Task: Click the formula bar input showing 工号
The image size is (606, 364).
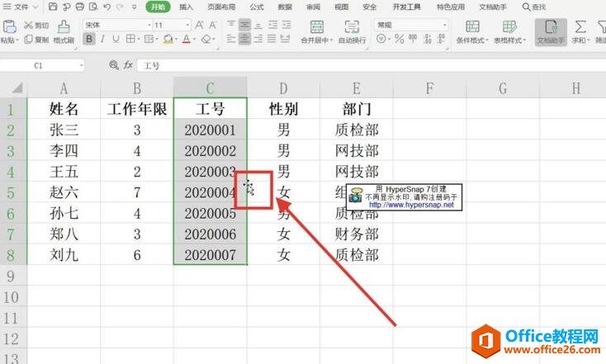Action: (x=371, y=65)
